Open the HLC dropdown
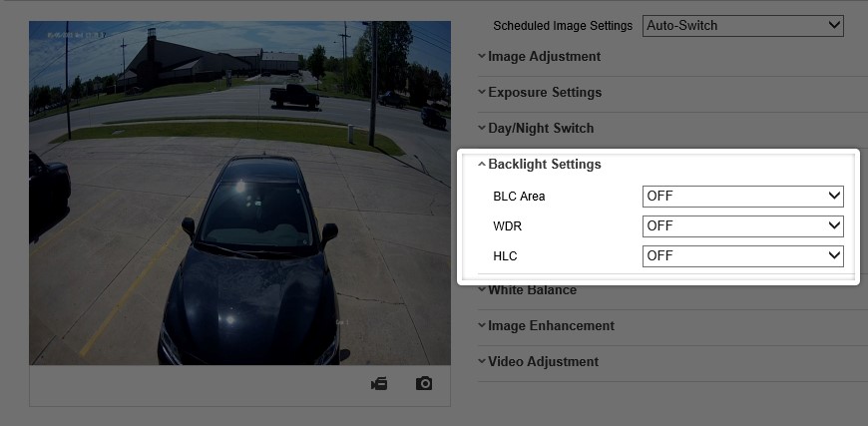This screenshot has height=426, width=868. click(743, 256)
